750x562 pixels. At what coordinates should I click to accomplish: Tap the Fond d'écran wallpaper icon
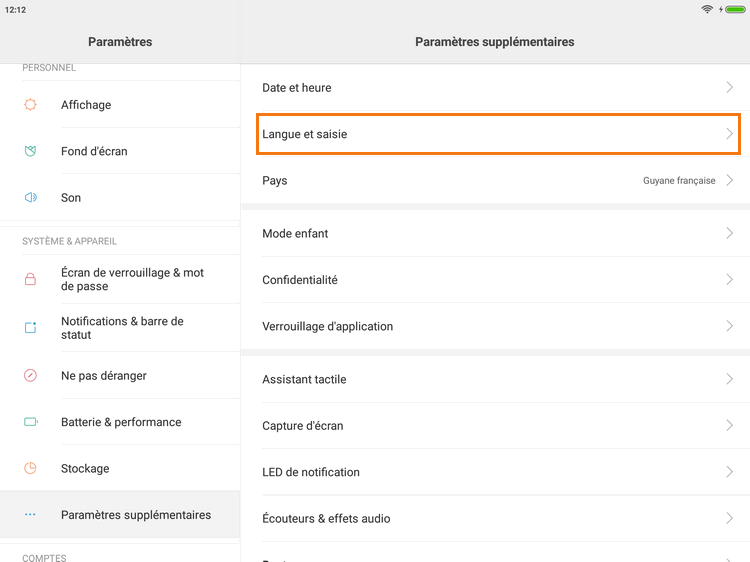(30, 151)
